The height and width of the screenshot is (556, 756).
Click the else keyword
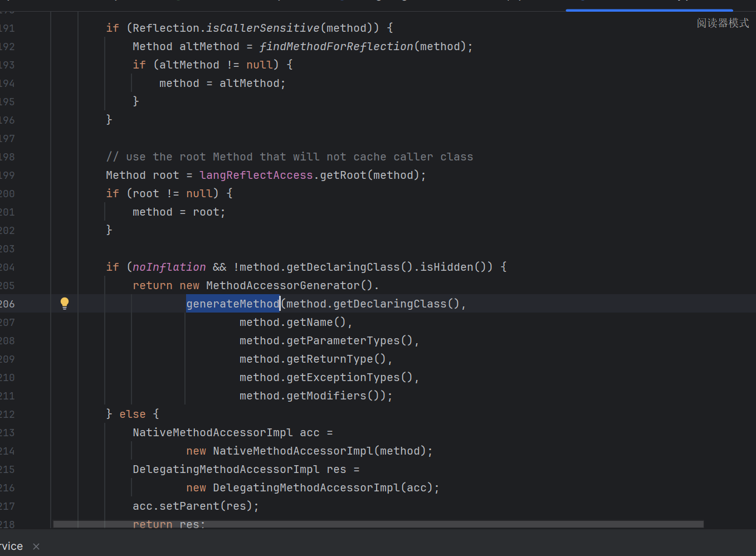pos(133,414)
